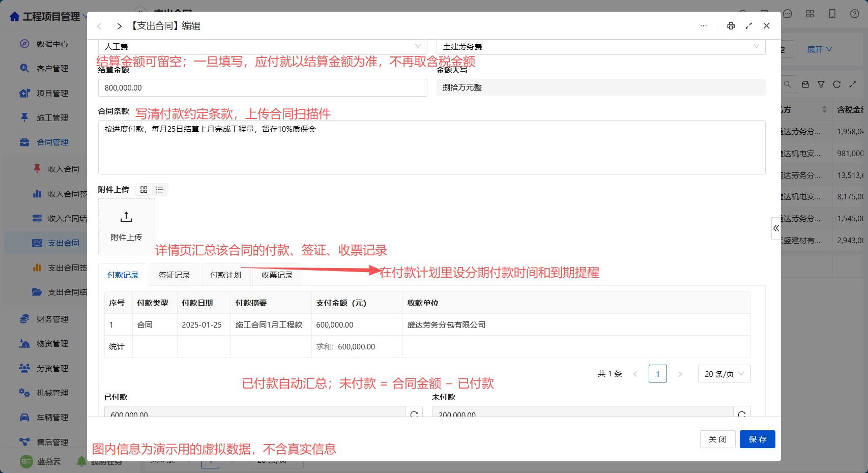
Task: Go to previous record arrow in dialog header
Action: [99, 26]
